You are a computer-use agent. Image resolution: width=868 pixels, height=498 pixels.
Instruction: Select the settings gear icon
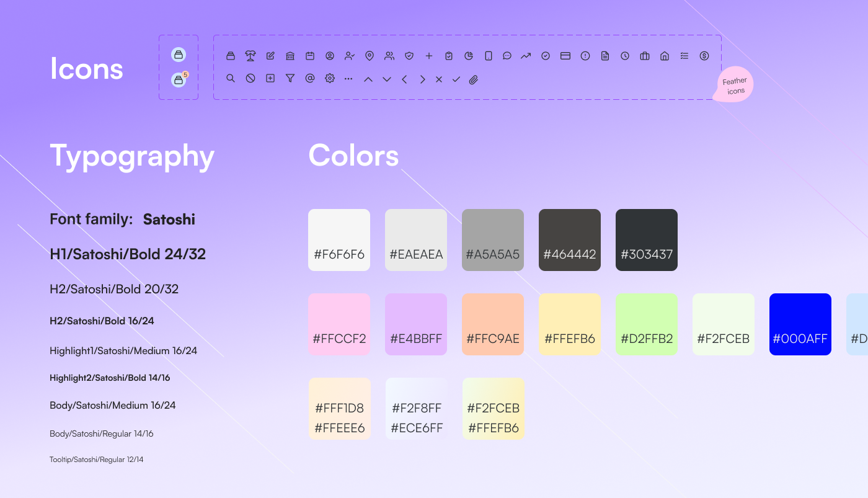330,79
